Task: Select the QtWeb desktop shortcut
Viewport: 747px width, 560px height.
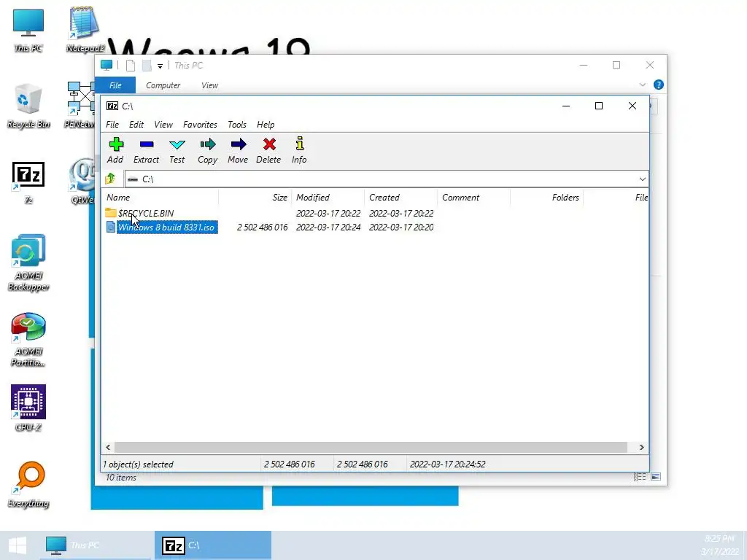Action: (x=82, y=182)
